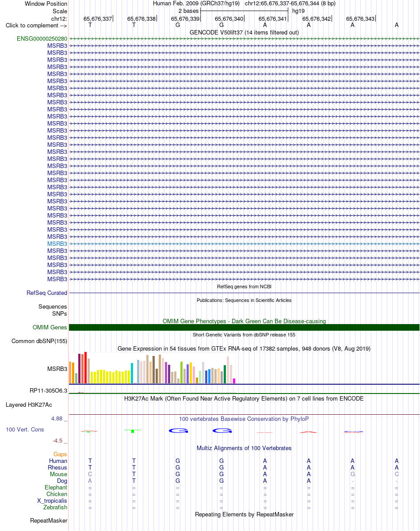Image resolution: width=420 pixels, height=531 pixels.
Task: Click the RP11-305O6.3 gene label
Action: point(49,390)
